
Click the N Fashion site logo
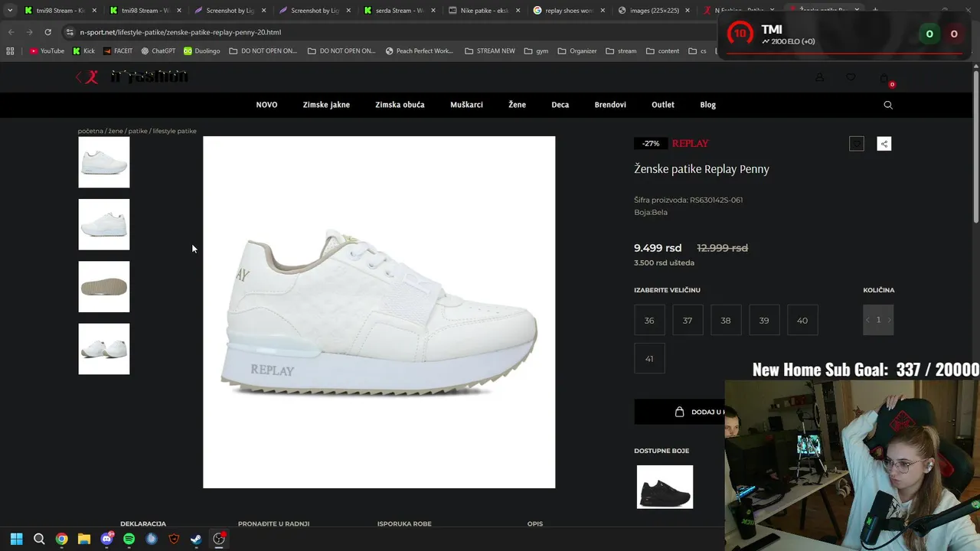click(132, 77)
